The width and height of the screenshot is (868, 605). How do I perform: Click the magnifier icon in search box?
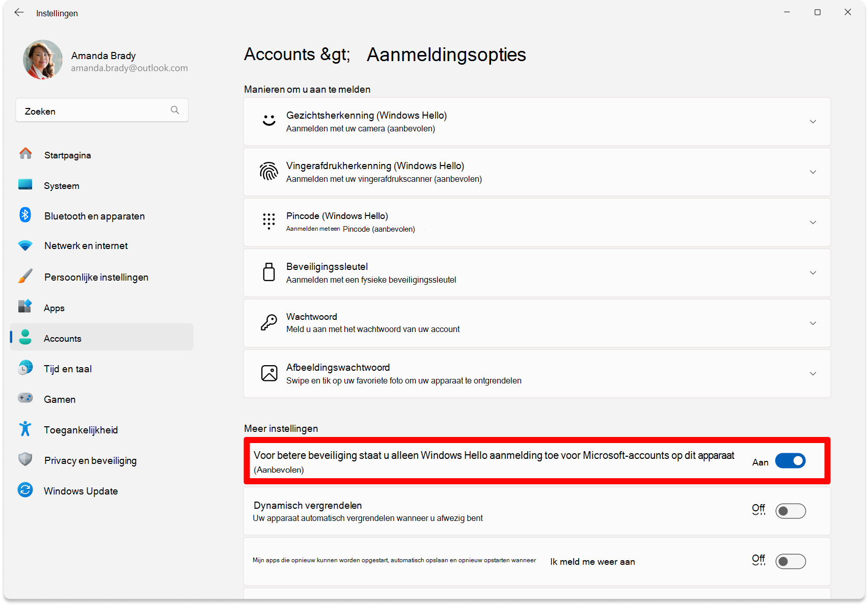175,110
